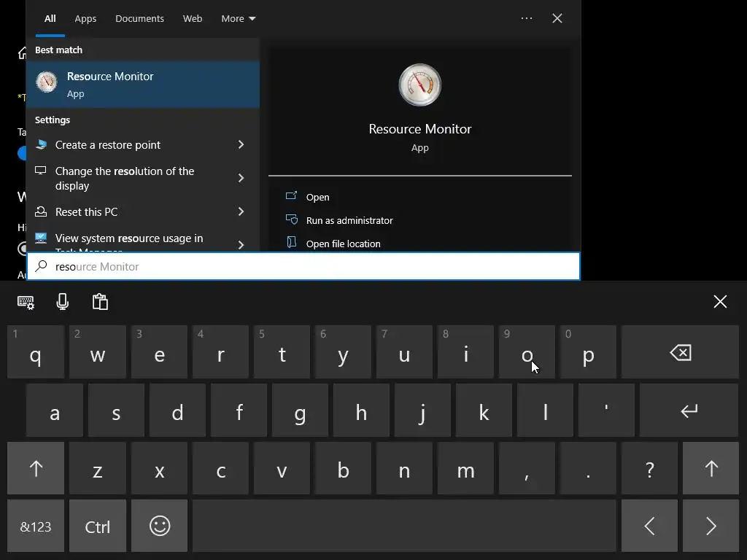
Task: Tap the n key
Action: 404,468
